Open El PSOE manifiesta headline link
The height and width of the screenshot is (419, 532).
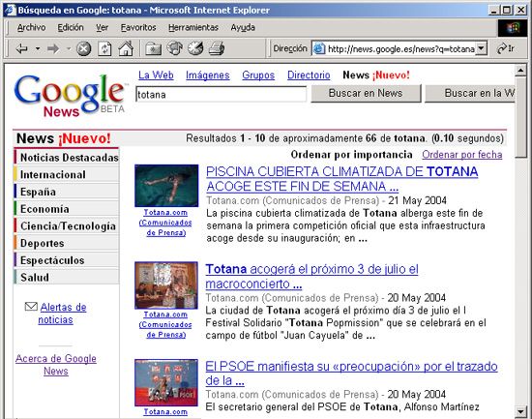coord(351,374)
